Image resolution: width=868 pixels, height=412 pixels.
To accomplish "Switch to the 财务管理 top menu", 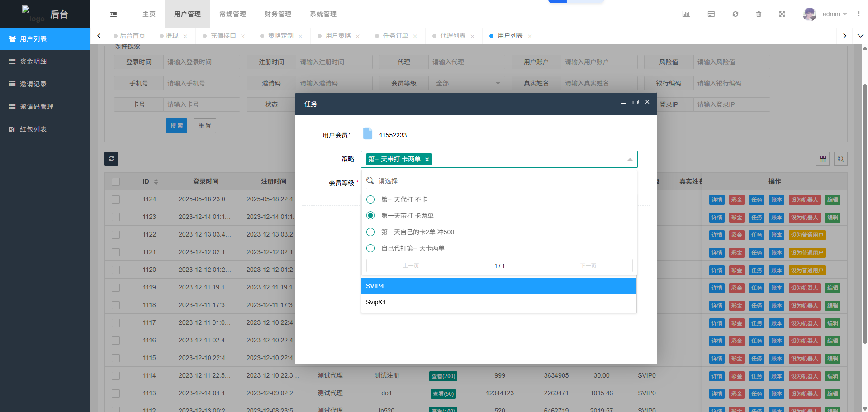I will tap(278, 14).
